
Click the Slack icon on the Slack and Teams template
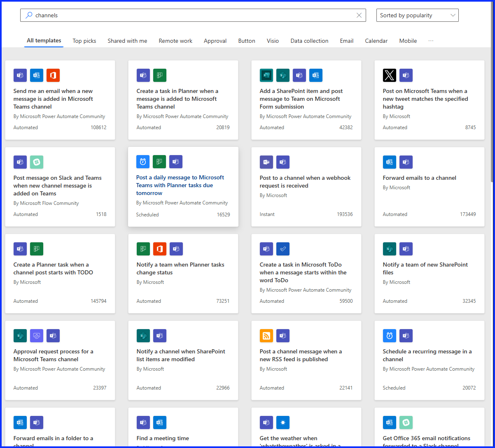click(37, 162)
